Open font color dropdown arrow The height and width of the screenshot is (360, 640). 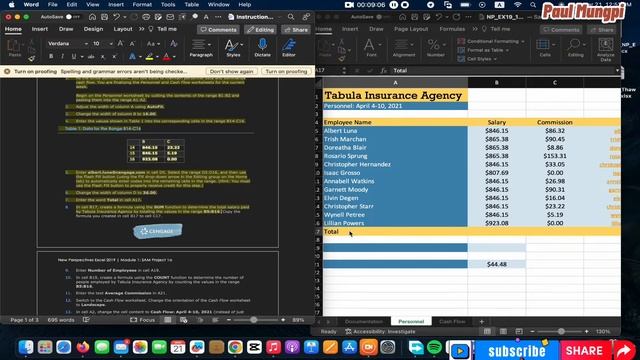tap(174, 57)
